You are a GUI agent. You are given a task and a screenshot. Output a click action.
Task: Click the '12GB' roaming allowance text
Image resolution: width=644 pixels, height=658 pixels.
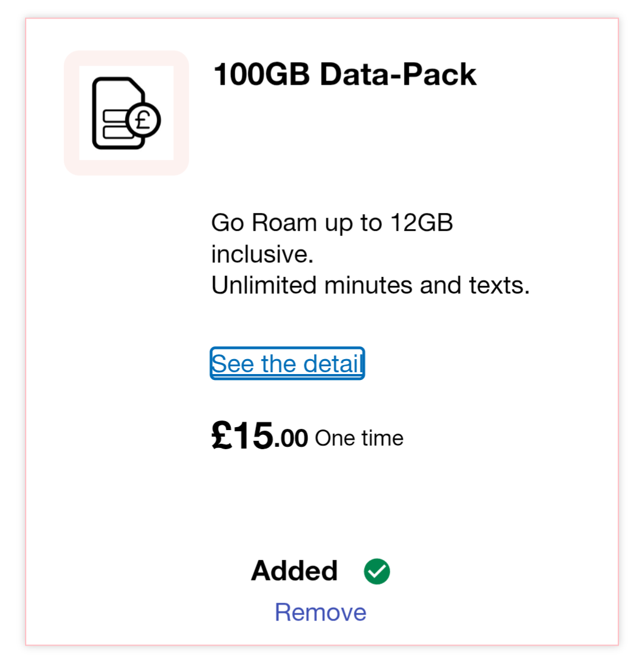click(421, 223)
